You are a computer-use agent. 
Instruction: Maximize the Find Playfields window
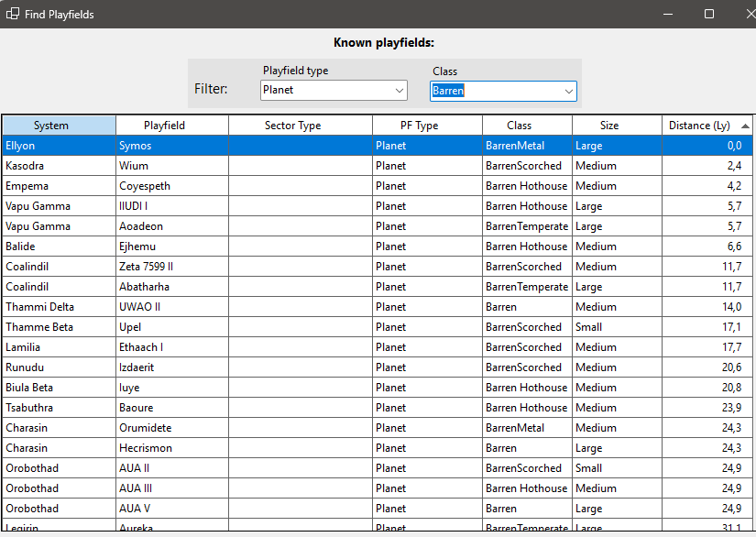tap(708, 14)
